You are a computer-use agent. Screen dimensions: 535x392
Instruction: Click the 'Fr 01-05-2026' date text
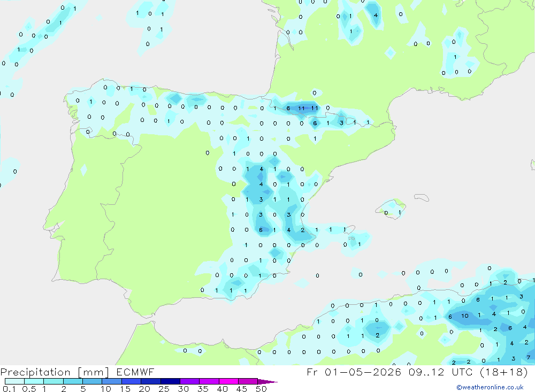point(354,372)
